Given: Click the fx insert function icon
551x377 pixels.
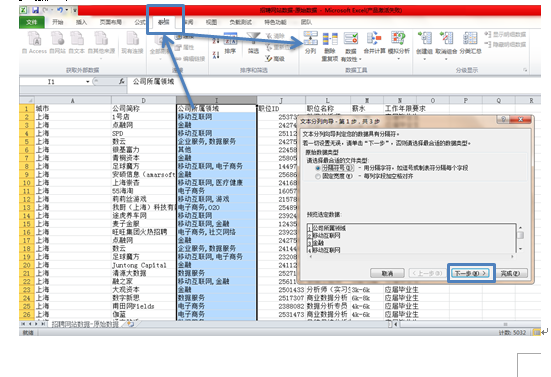Looking at the screenshot, I should 122,82.
